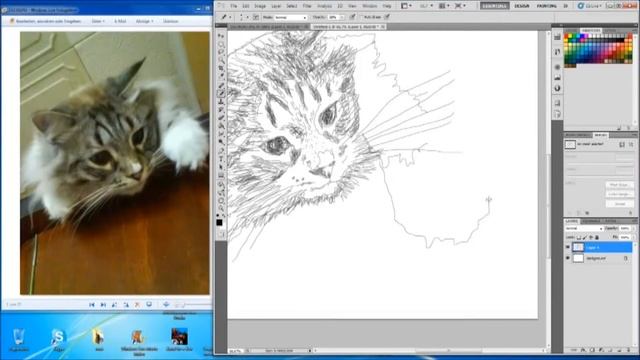640x360 pixels.
Task: Open the layer Fill dropdown
Action: [x=633, y=237]
